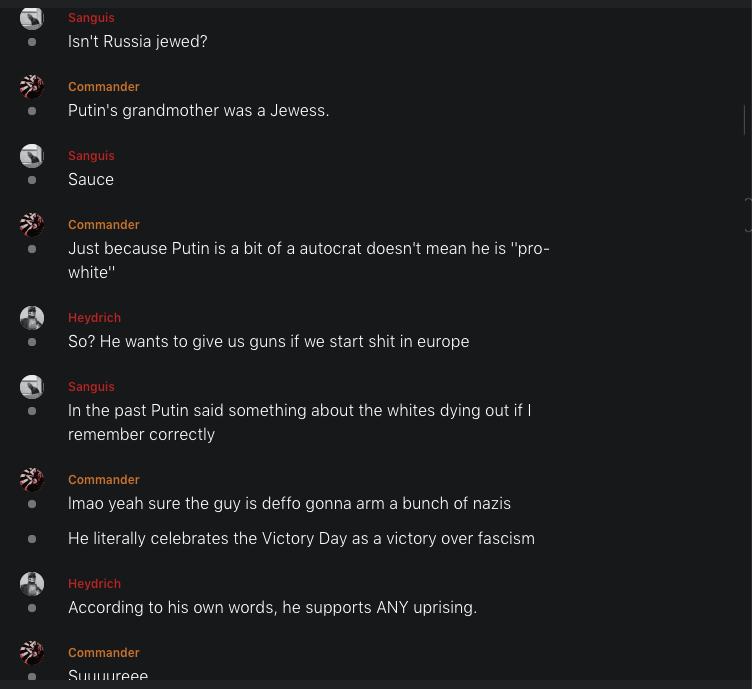The image size is (752, 689).
Task: Click Sanguis's avatar beside the "Sauce" message
Action: pos(32,156)
